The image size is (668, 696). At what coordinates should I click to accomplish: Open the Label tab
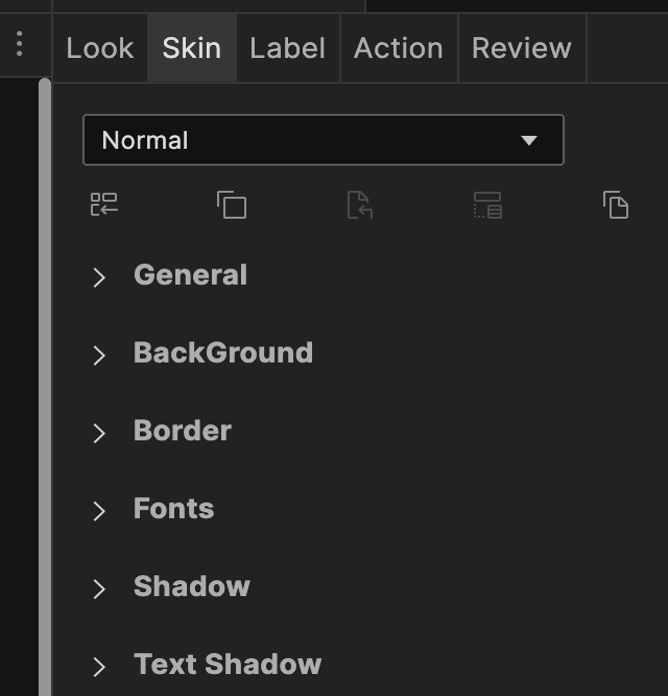[288, 48]
